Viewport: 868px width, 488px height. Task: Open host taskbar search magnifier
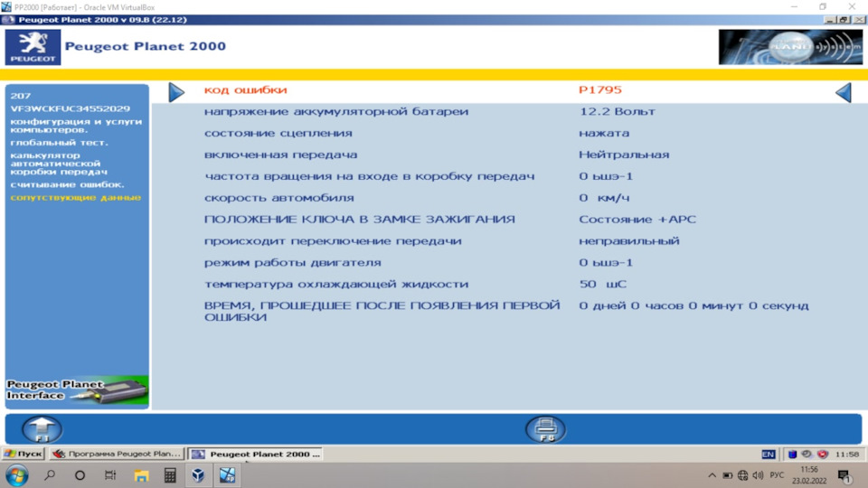50,475
